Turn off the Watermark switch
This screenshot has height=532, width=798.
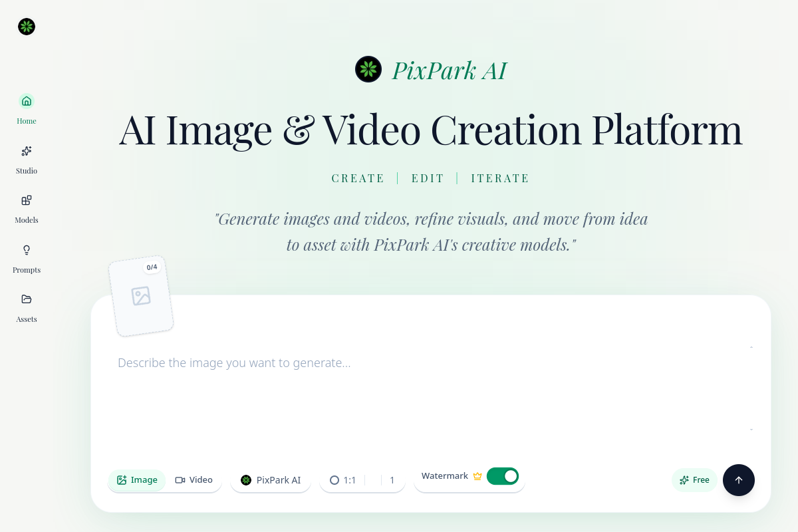coord(503,476)
